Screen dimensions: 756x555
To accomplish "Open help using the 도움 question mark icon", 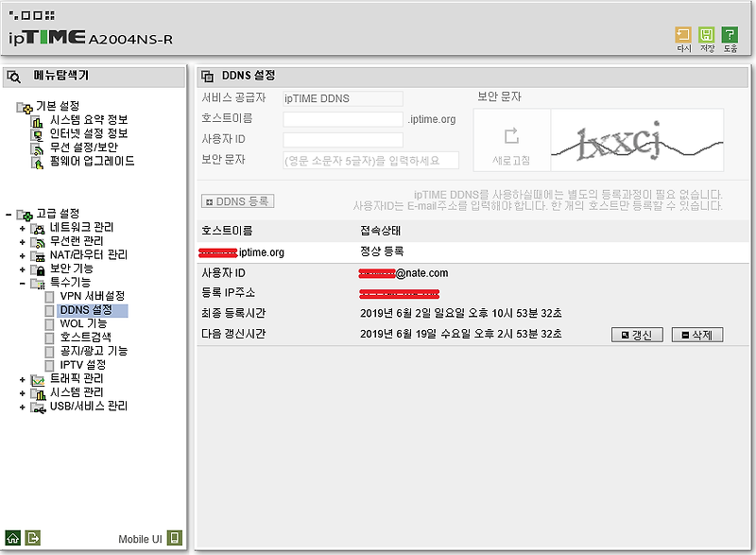I will click(x=730, y=34).
